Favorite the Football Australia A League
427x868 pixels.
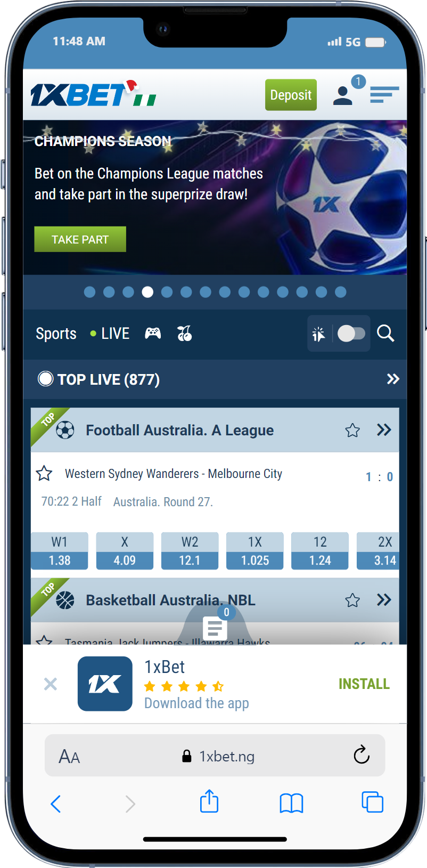(x=352, y=431)
